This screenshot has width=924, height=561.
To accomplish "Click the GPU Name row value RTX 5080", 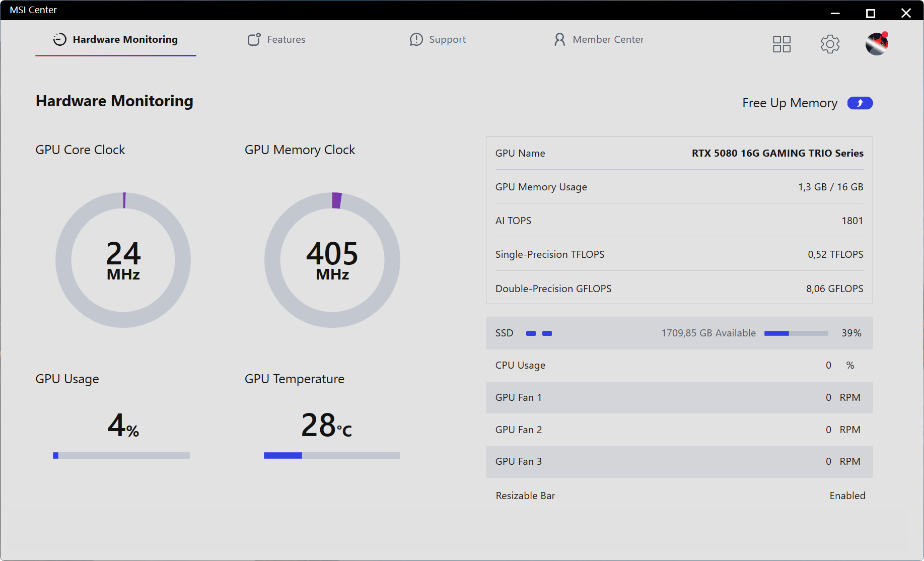I will [777, 153].
